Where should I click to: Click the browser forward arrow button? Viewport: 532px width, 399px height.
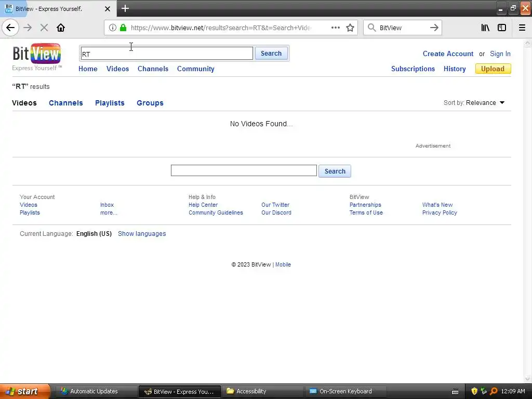pos(28,28)
